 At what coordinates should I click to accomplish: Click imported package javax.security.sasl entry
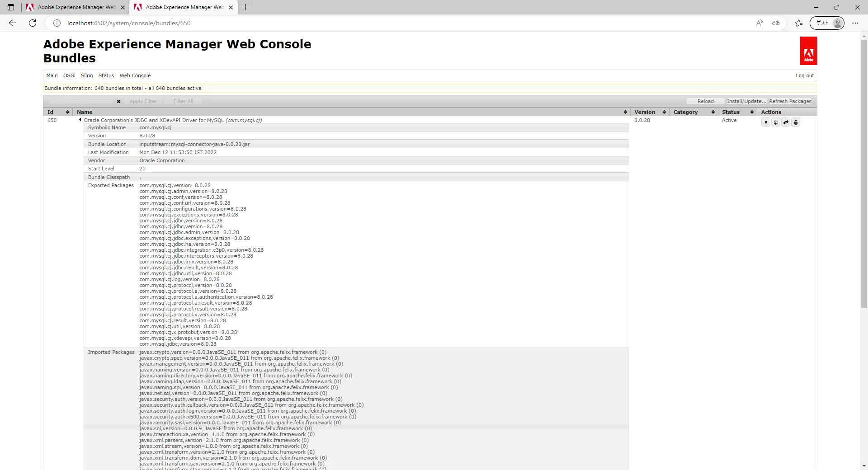click(240, 423)
